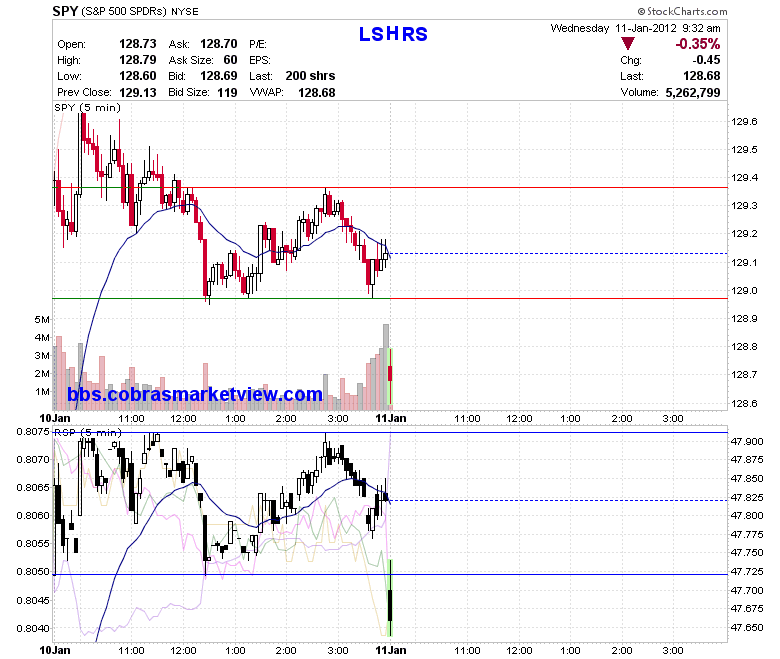This screenshot has width=780, height=659.
Task: Click the 128.6 price axis label
Action: pyautogui.click(x=744, y=403)
